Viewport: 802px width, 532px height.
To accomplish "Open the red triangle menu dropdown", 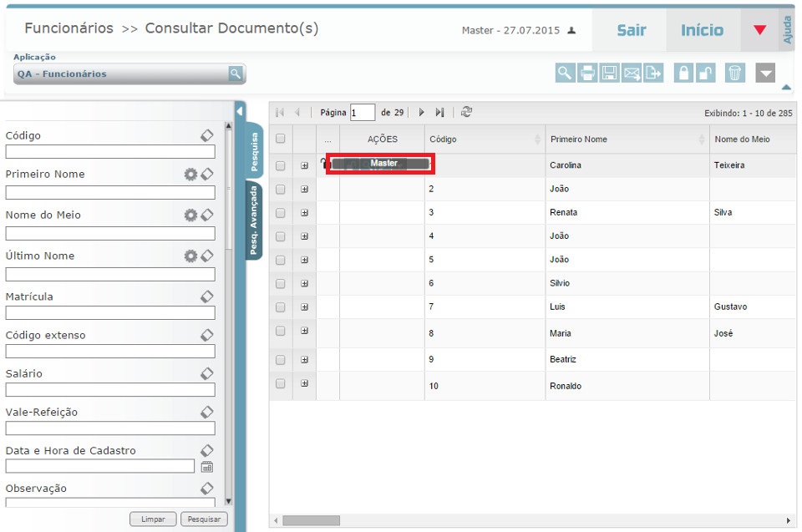I will pyautogui.click(x=759, y=30).
